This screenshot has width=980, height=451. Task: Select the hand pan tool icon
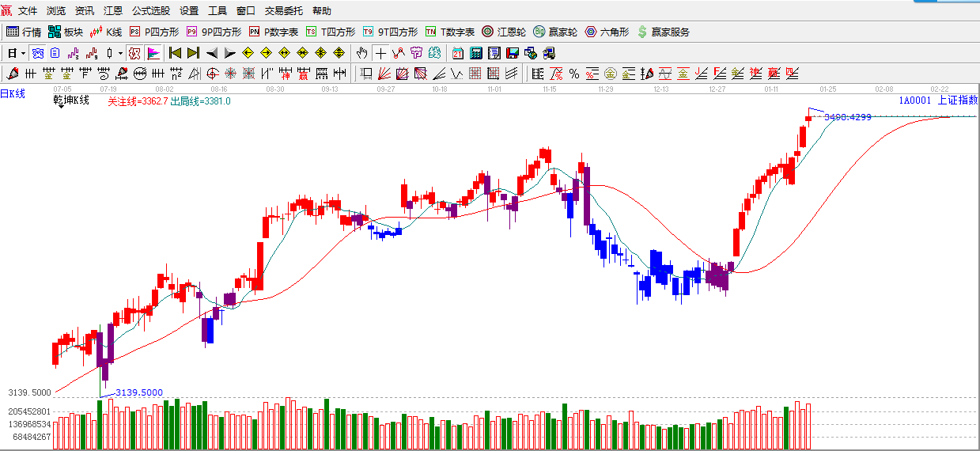click(x=361, y=53)
